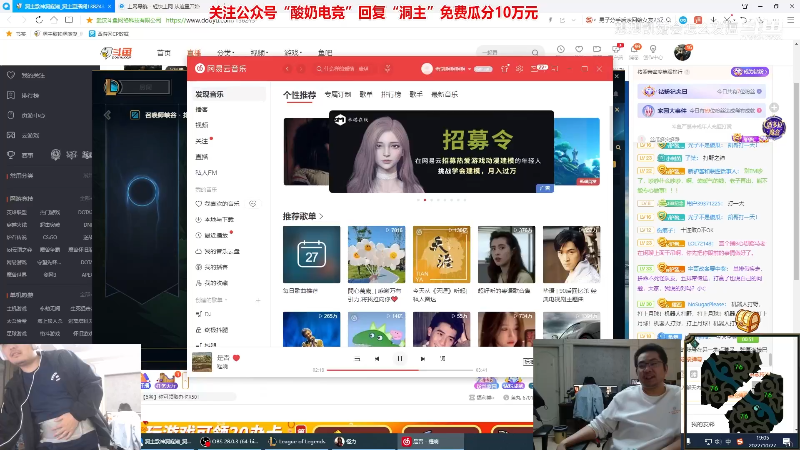Open the 排行榜 tab
This screenshot has height=450, width=800.
click(391, 94)
